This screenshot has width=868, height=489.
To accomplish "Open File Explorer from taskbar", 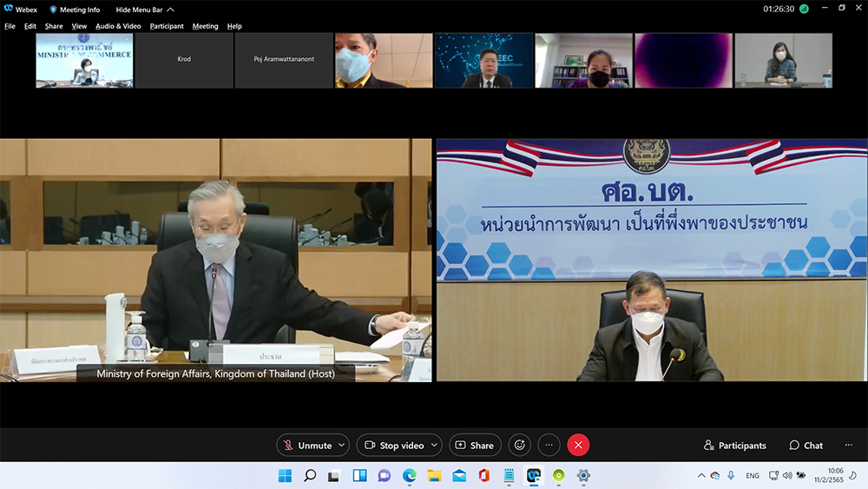I will click(x=434, y=476).
